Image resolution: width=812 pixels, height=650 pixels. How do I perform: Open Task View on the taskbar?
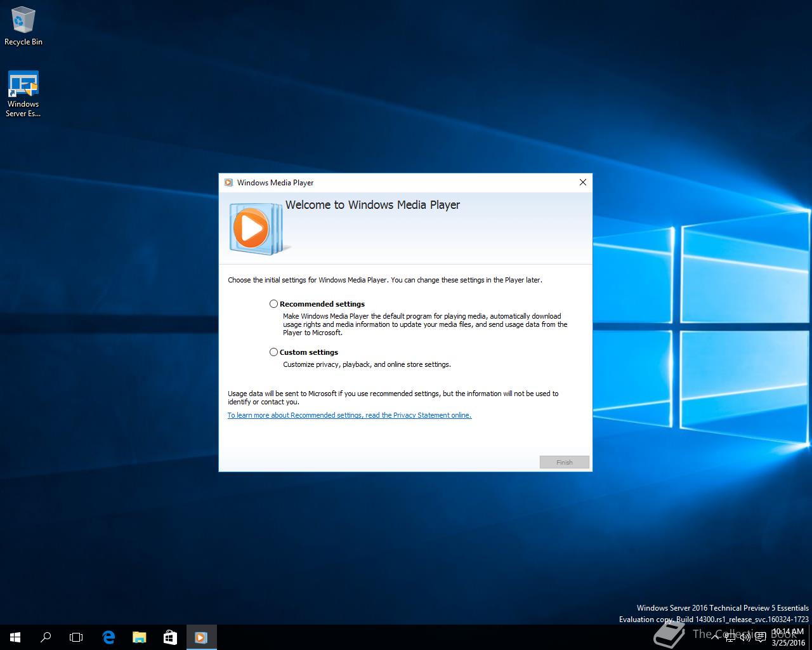[x=76, y=637]
